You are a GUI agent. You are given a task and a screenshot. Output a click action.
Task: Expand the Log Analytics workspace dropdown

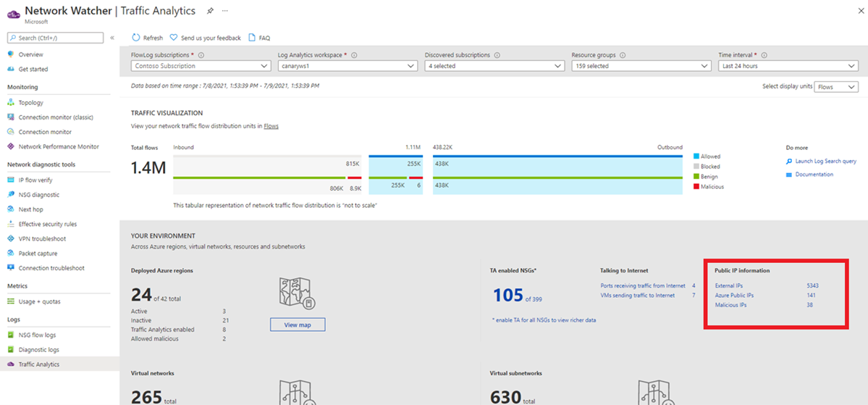point(347,66)
